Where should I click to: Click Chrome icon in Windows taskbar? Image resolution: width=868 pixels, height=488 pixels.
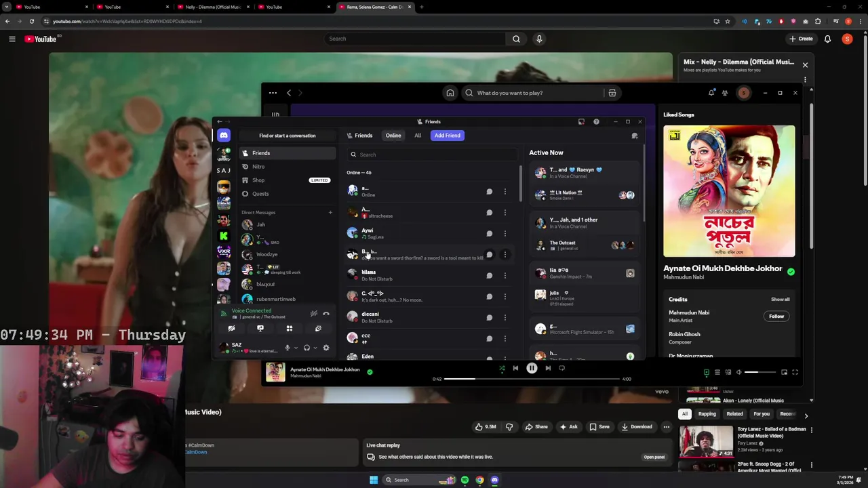(479, 480)
